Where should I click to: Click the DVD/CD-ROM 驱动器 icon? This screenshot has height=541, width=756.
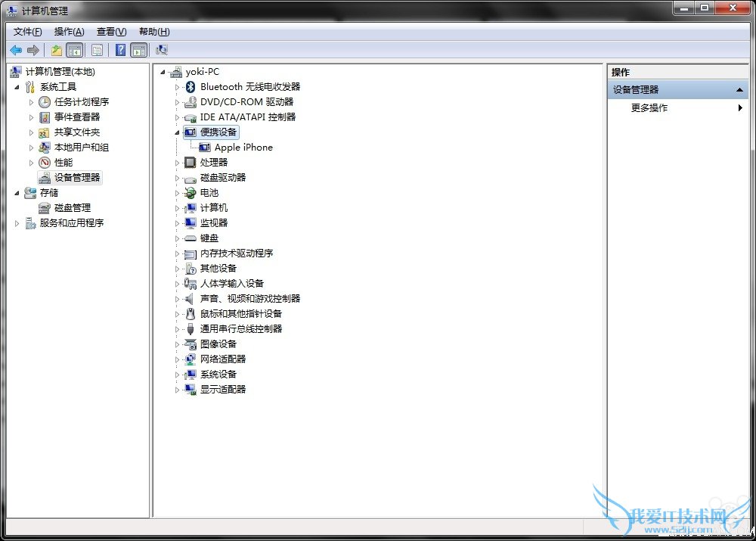(x=191, y=102)
